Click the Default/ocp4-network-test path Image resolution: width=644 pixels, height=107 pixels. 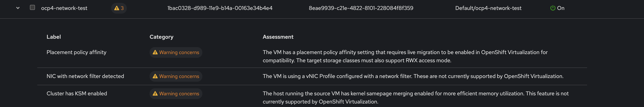488,8
